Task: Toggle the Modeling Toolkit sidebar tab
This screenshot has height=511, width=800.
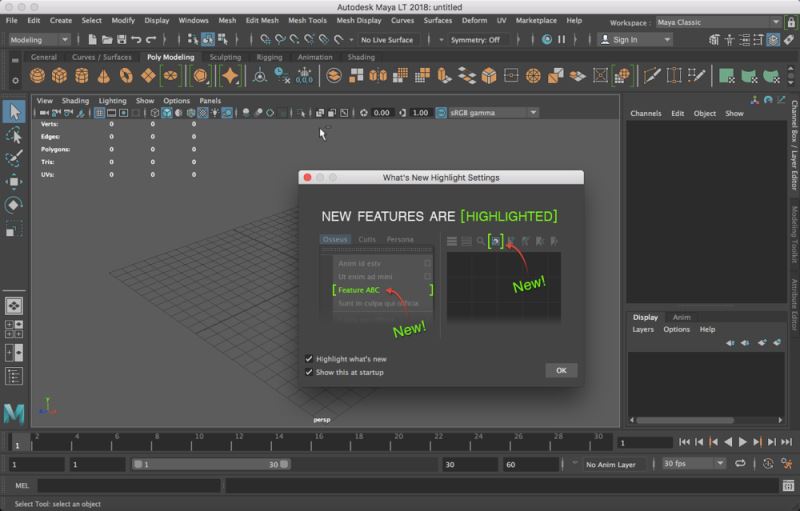Action: pos(794,235)
